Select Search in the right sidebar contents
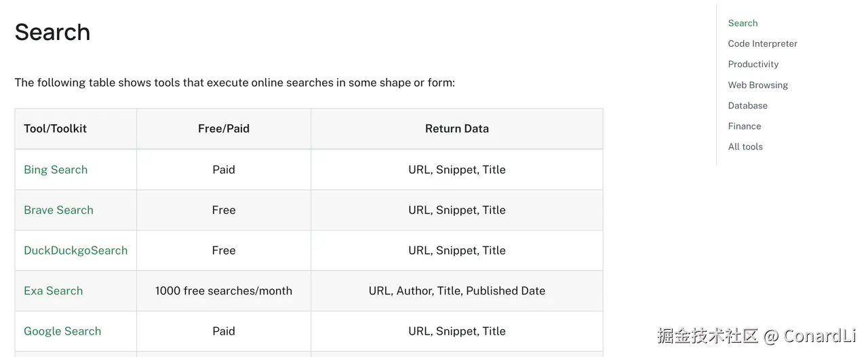Image resolution: width=868 pixels, height=357 pixels. click(x=743, y=23)
